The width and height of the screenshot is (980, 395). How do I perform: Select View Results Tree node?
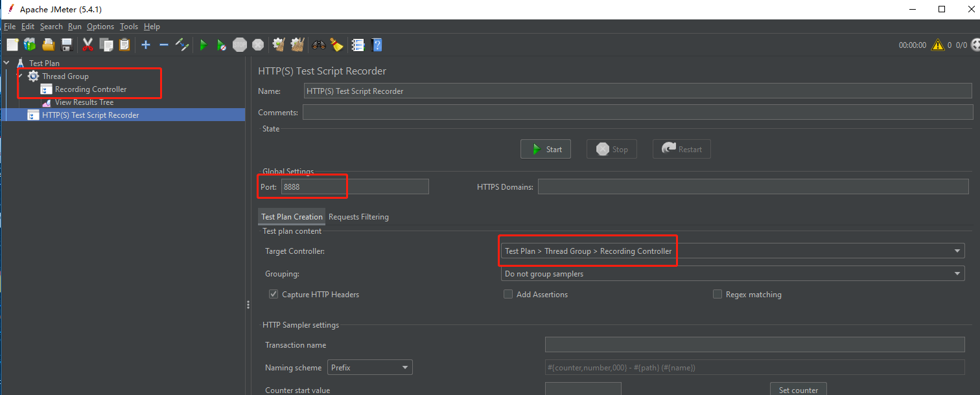point(84,102)
